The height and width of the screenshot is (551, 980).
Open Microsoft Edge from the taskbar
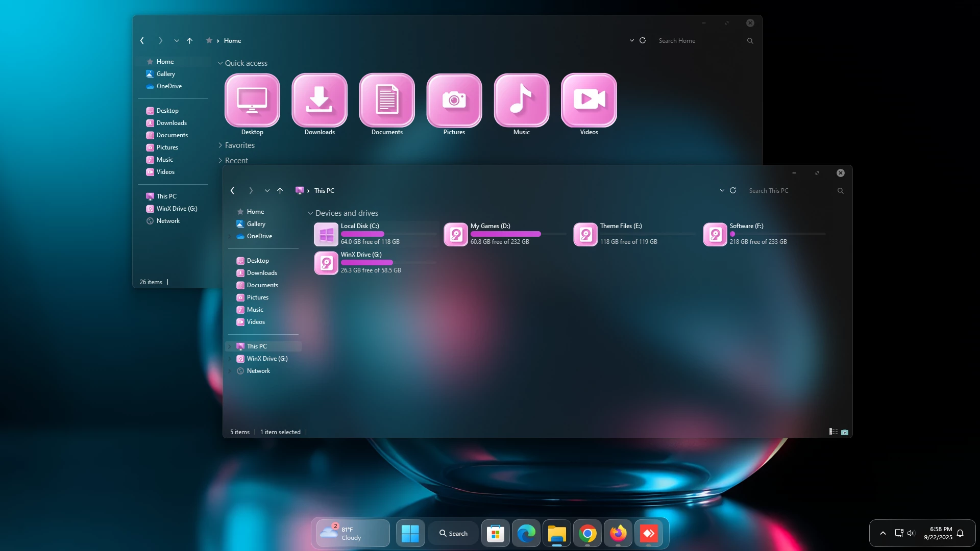[526, 533]
